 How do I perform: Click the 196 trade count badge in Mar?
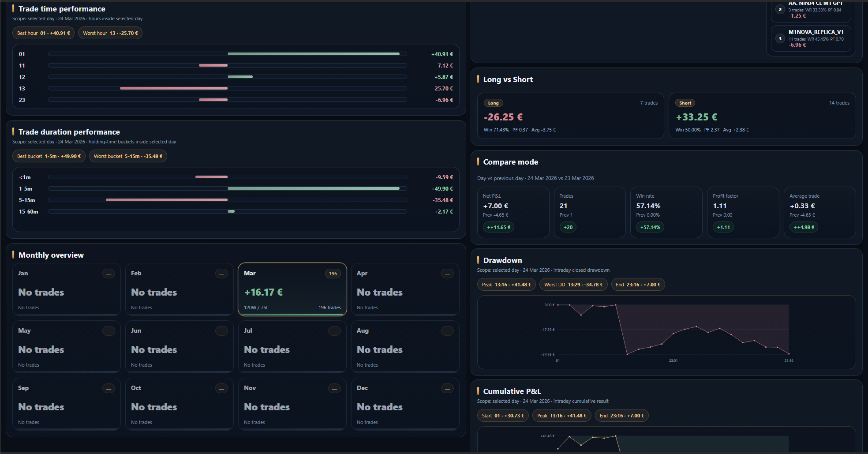333,274
